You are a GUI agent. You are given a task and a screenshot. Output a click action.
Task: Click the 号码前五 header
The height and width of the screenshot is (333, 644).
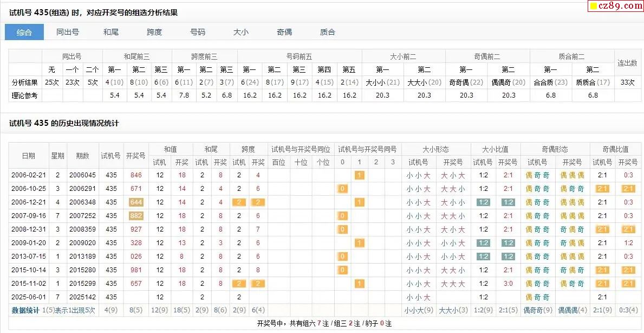(300, 56)
